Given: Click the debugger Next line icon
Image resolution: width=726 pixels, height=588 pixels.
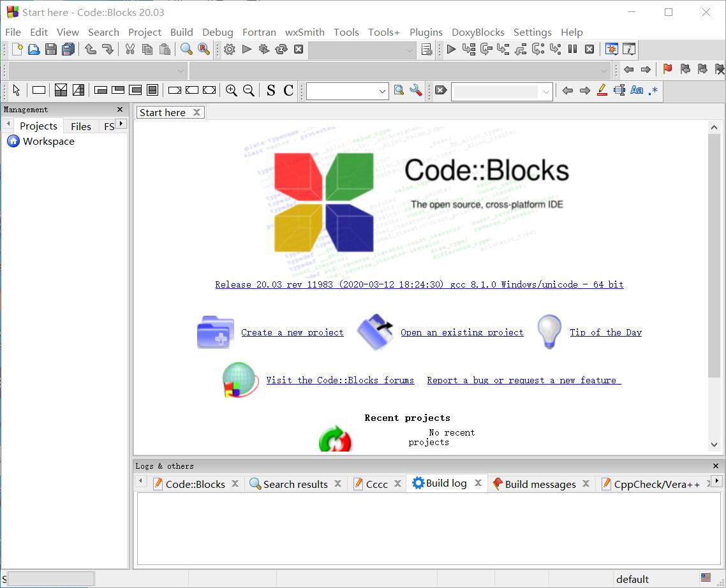Looking at the screenshot, I should [x=486, y=49].
